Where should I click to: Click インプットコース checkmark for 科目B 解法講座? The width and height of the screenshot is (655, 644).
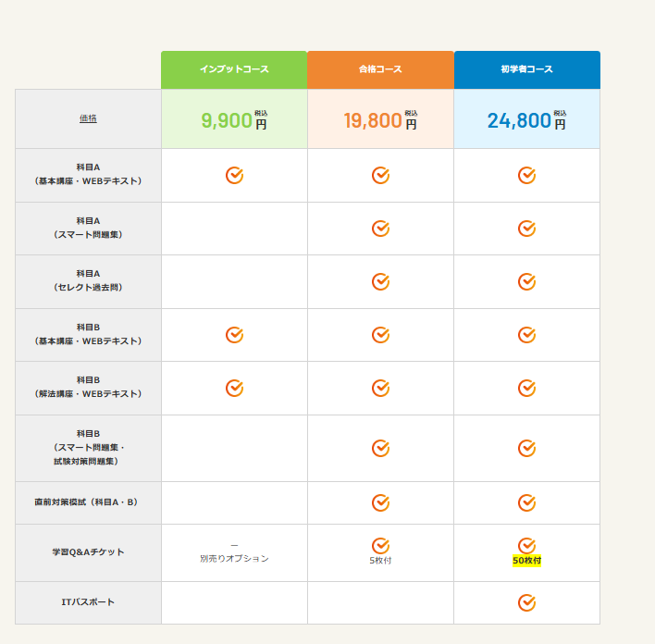pyautogui.click(x=234, y=388)
